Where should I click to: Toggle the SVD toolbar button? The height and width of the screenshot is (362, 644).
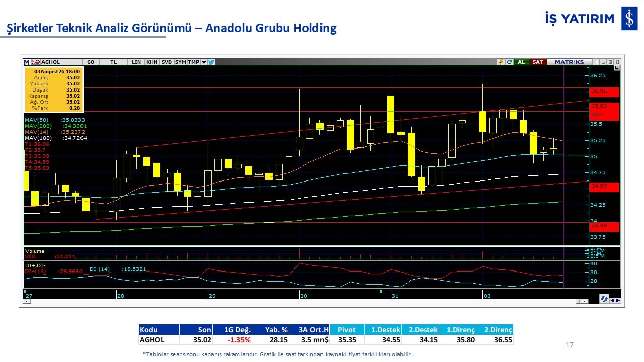tap(167, 62)
